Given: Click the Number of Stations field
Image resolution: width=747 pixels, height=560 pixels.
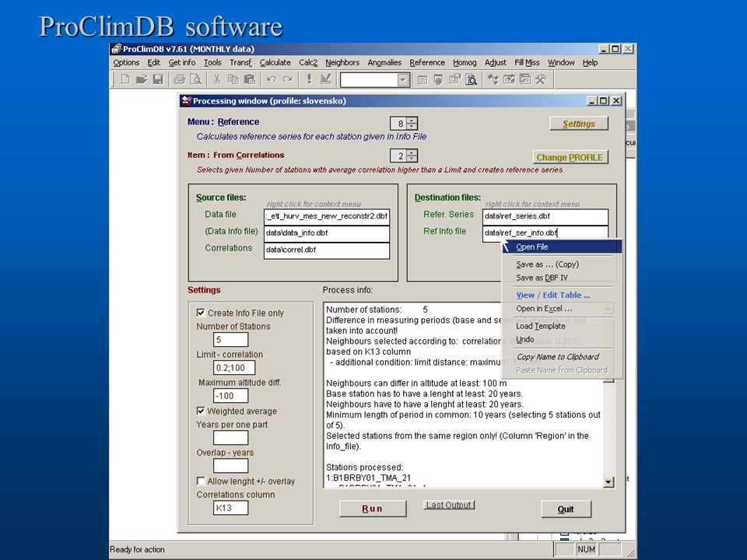Looking at the screenshot, I should point(230,340).
